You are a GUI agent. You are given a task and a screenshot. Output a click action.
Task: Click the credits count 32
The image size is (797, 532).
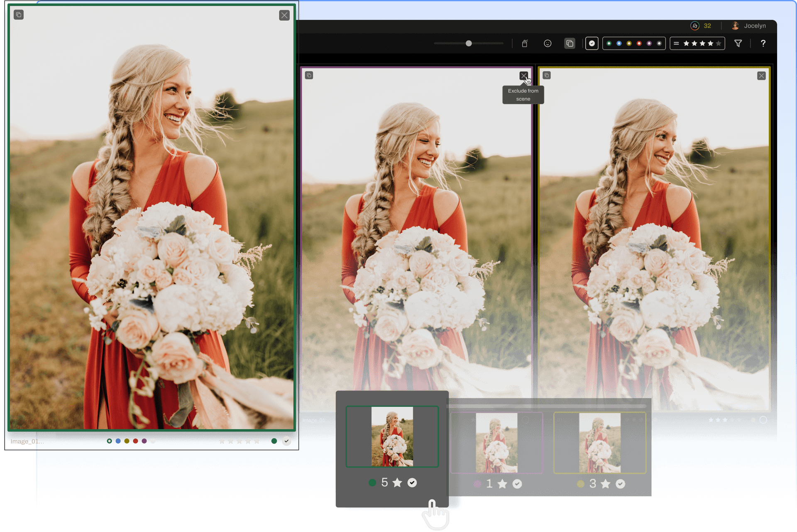click(707, 26)
